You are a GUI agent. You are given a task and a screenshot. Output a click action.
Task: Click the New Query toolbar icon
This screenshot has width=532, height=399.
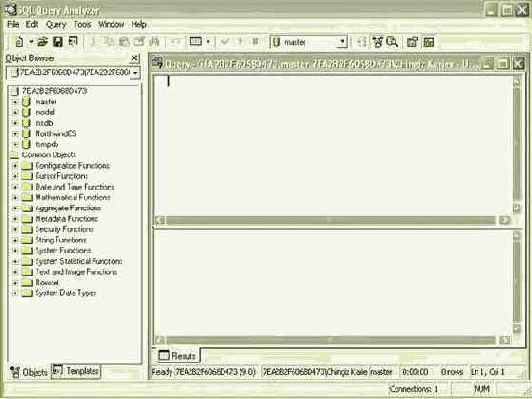(x=20, y=42)
